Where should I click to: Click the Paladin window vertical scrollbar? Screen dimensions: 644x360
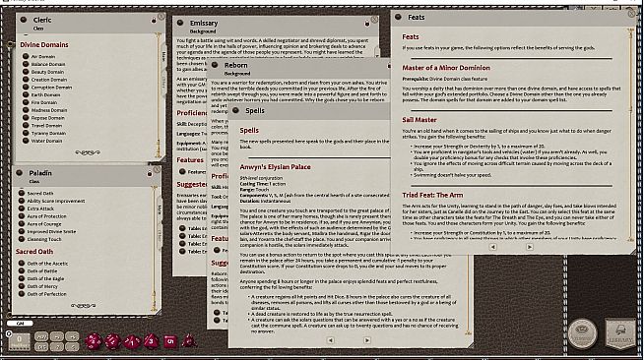[x=154, y=249]
